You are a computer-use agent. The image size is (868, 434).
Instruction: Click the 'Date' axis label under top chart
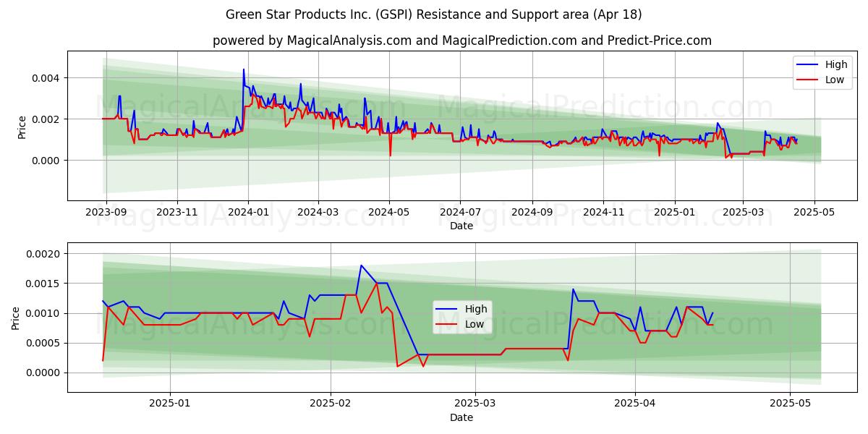(x=461, y=226)
